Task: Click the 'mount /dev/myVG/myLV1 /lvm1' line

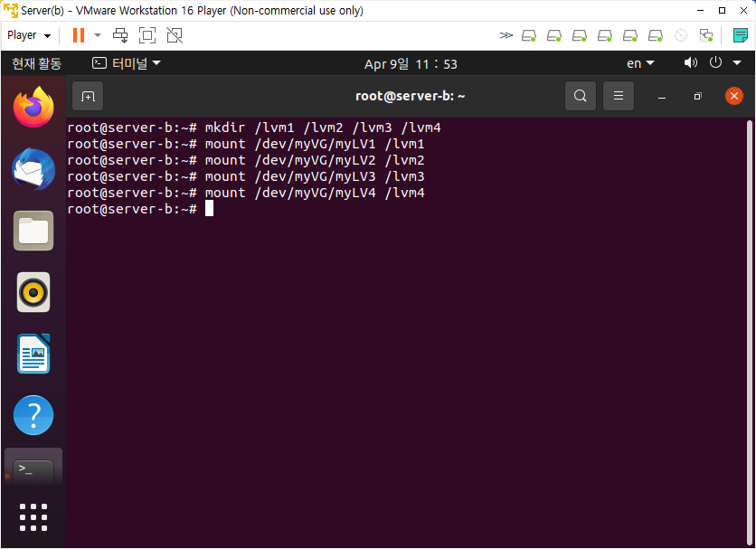Action: tap(246, 144)
